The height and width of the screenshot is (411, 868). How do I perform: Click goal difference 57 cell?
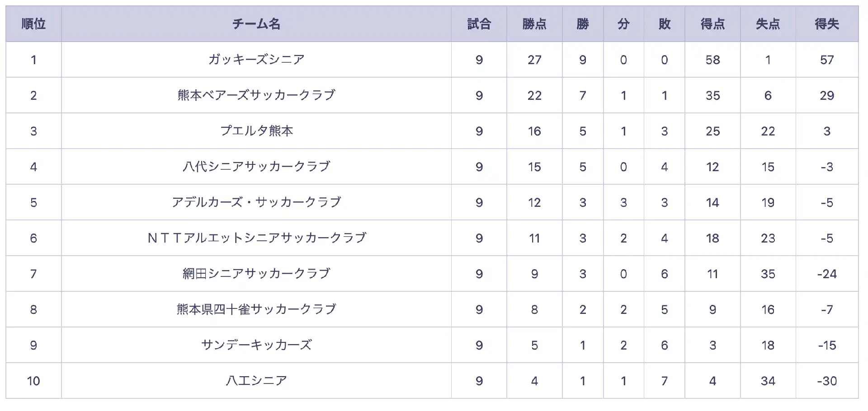827,60
